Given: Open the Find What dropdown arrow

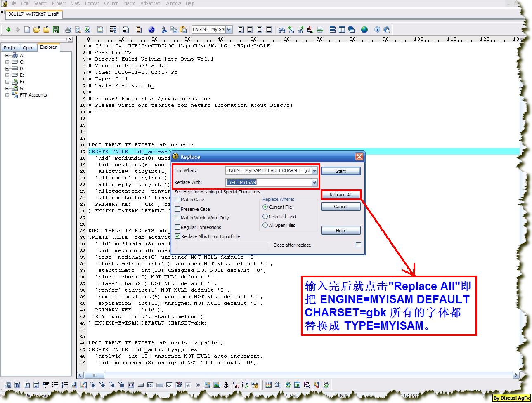Looking at the screenshot, I should [x=314, y=171].
